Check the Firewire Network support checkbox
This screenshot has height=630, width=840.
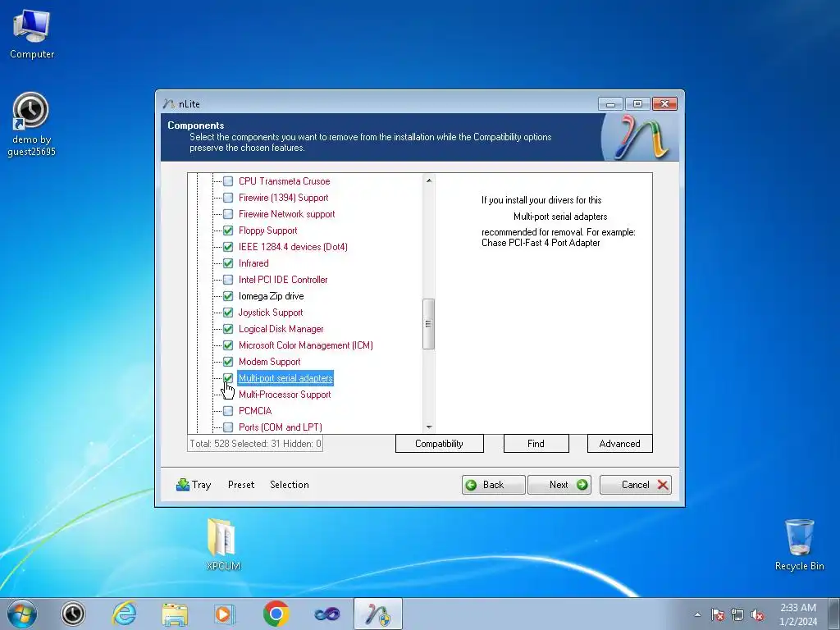[x=228, y=214]
